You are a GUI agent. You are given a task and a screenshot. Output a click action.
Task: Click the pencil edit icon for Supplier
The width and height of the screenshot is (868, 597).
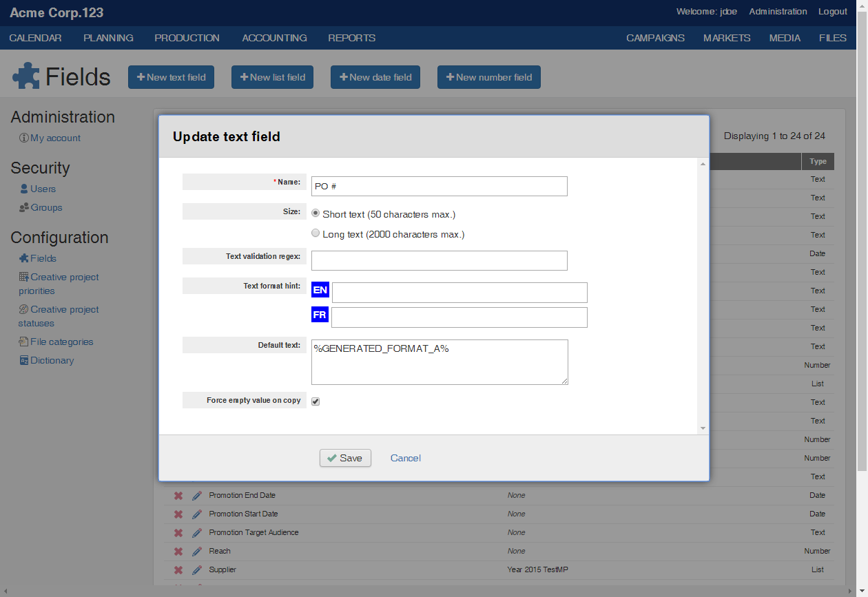tap(196, 569)
